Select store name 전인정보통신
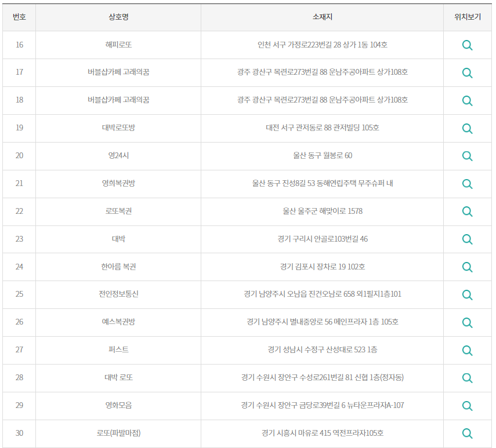Screen dimensions: 496x448 [118, 294]
